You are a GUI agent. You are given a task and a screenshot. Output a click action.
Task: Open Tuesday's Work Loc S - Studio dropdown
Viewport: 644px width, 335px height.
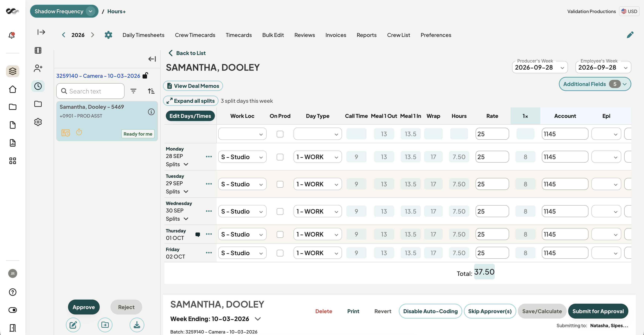(x=242, y=184)
